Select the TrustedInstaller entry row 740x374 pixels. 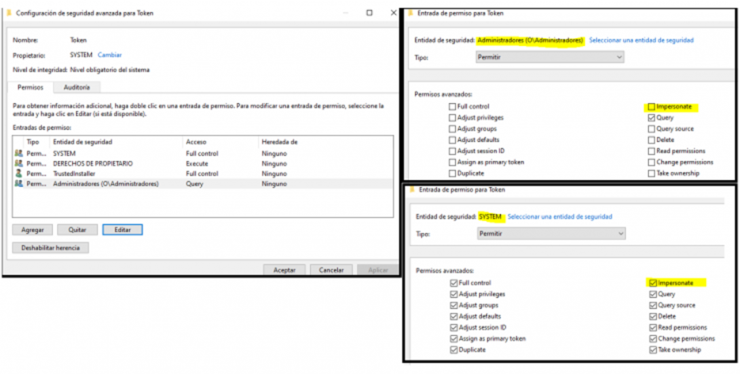pyautogui.click(x=203, y=173)
